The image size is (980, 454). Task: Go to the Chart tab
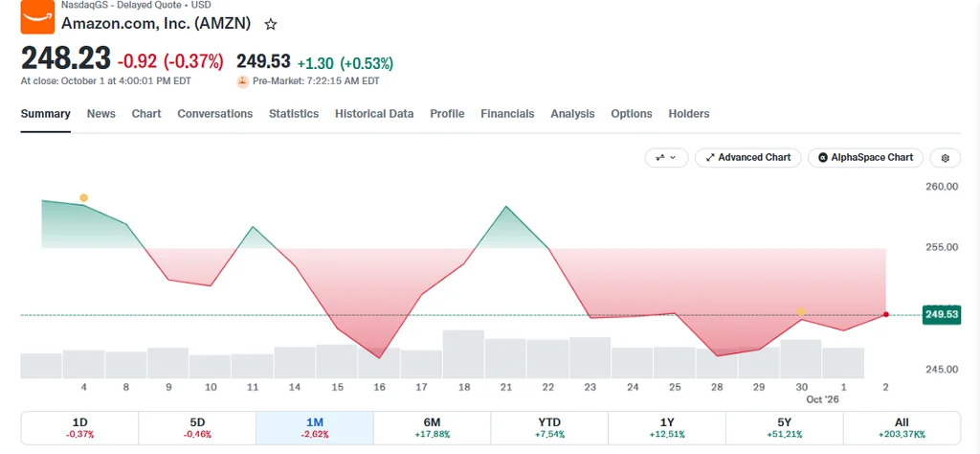pyautogui.click(x=146, y=114)
